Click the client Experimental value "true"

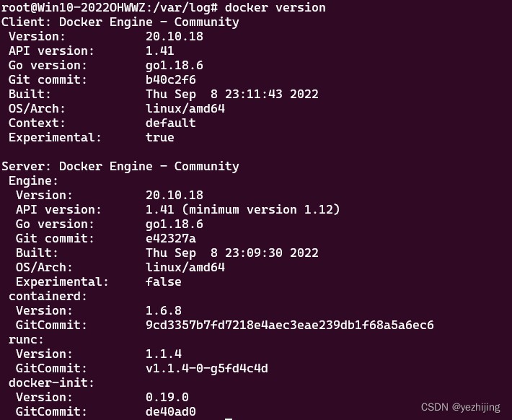click(159, 137)
